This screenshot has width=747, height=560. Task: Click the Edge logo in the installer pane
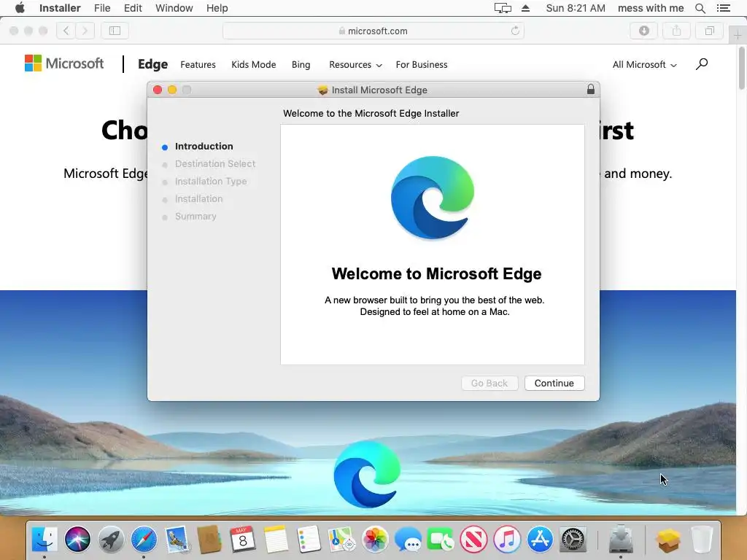[x=433, y=198]
